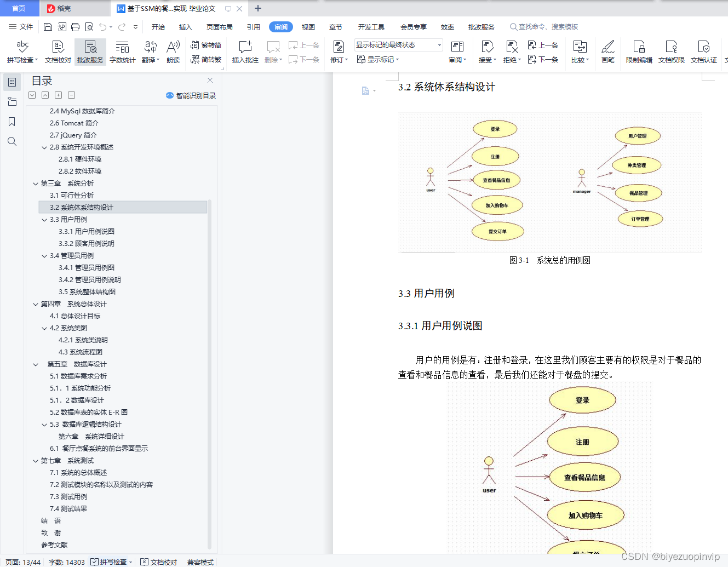Open the chapters sidebar icon
This screenshot has height=567, width=728.
(12, 102)
